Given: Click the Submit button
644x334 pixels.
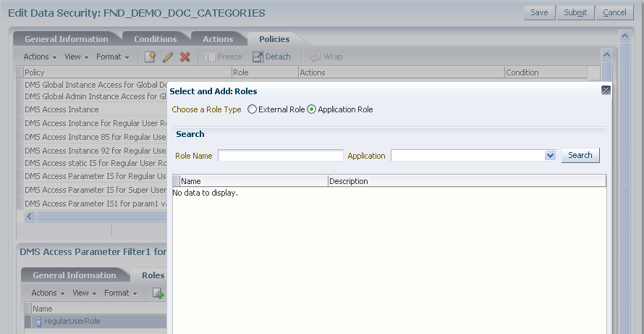Looking at the screenshot, I should (x=575, y=12).
